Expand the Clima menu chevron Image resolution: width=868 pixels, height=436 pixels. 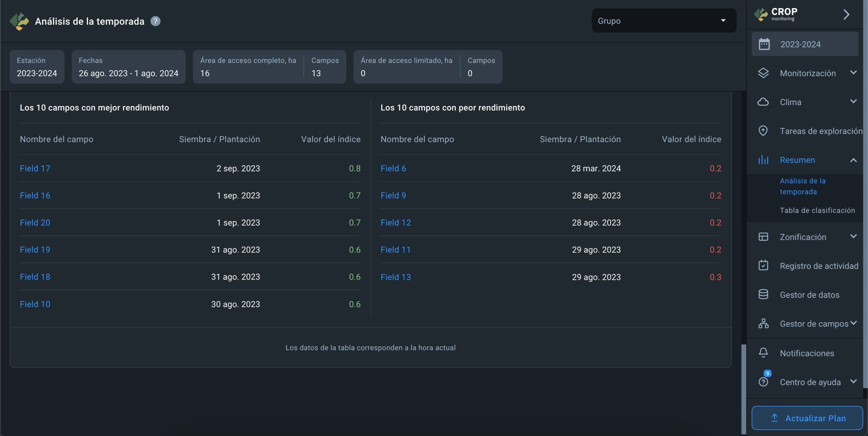[x=853, y=102]
